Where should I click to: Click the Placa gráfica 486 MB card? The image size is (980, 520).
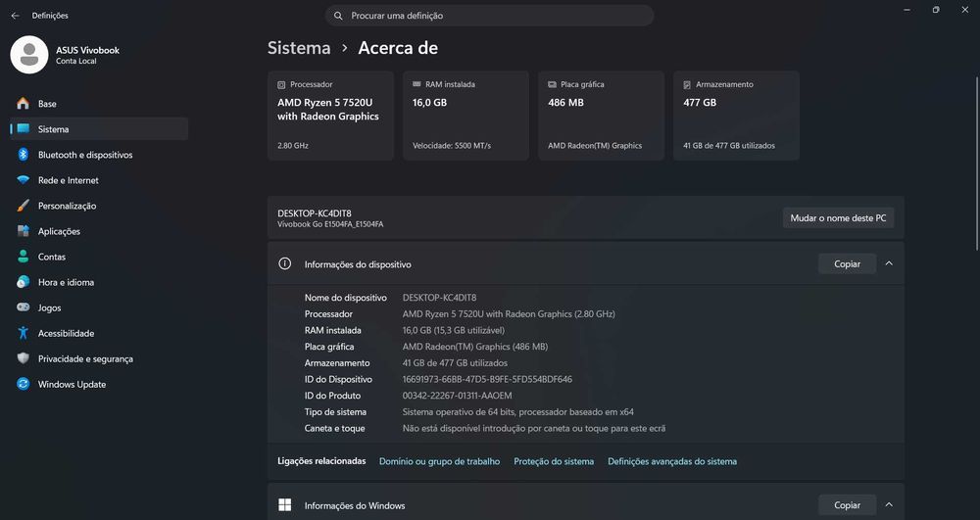click(601, 116)
